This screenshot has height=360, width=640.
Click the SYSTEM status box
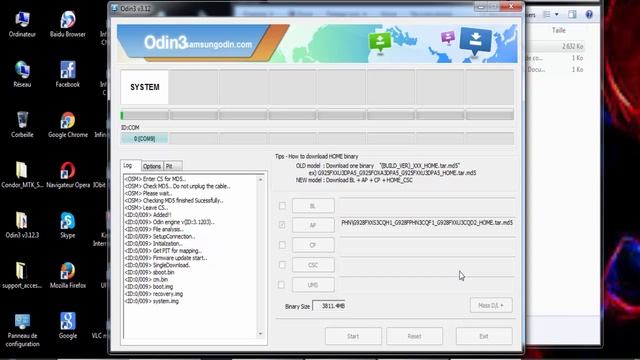(x=144, y=87)
